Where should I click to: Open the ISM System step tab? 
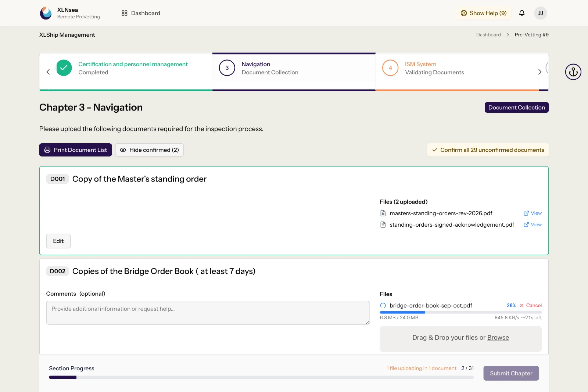pyautogui.click(x=457, y=72)
